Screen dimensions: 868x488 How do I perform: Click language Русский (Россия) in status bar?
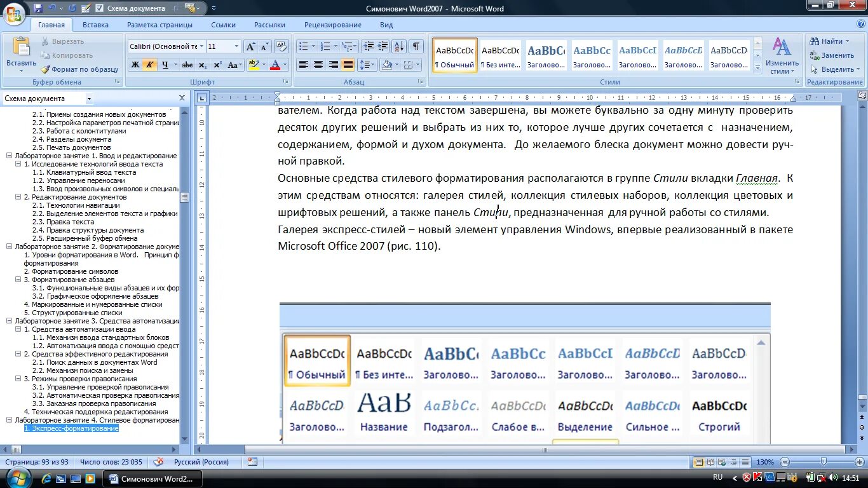(x=201, y=462)
